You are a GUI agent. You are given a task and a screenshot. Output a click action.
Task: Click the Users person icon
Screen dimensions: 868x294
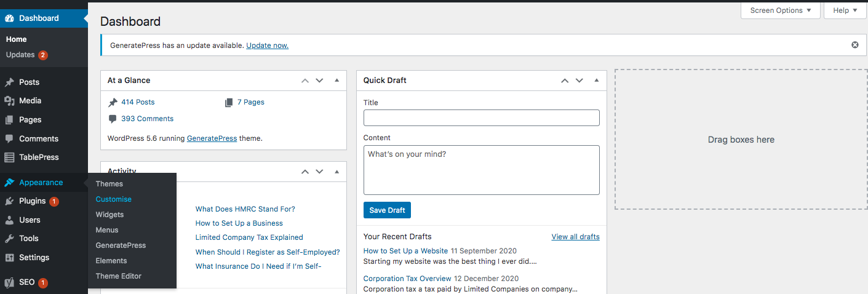click(9, 220)
